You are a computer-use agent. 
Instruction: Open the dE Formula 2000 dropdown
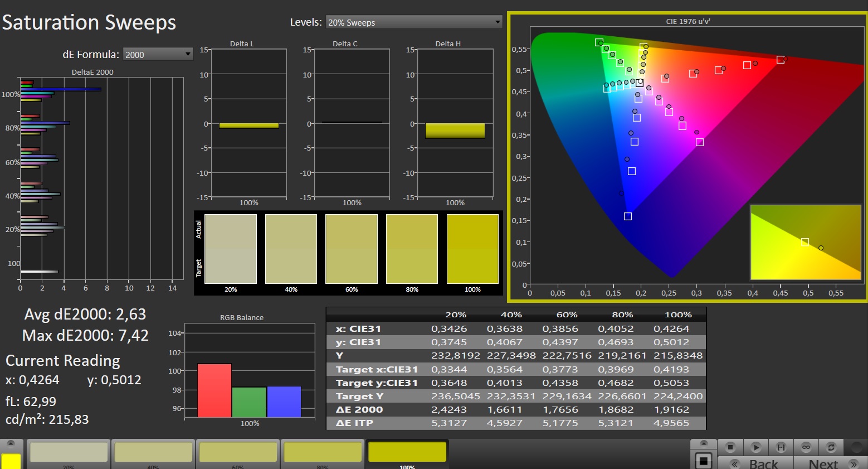(158, 54)
